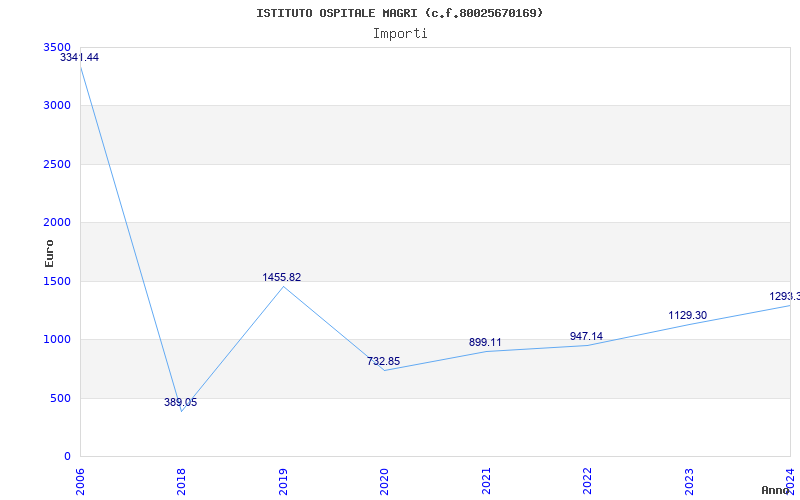The height and width of the screenshot is (500, 800).
Task: Click the 2500 y-axis tick label
Action: click(57, 165)
